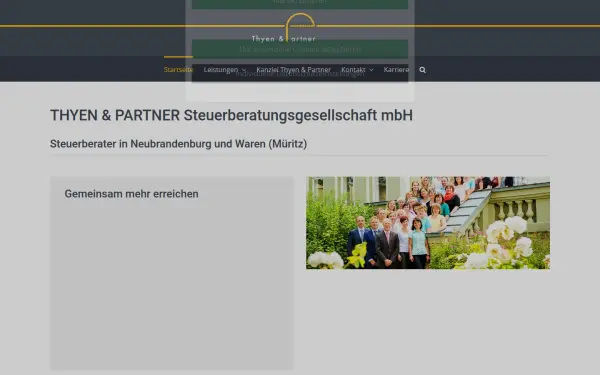Click the Steuerberater in Neubrandenburg und Waren subtitle
The height and width of the screenshot is (375, 600).
[x=178, y=144]
